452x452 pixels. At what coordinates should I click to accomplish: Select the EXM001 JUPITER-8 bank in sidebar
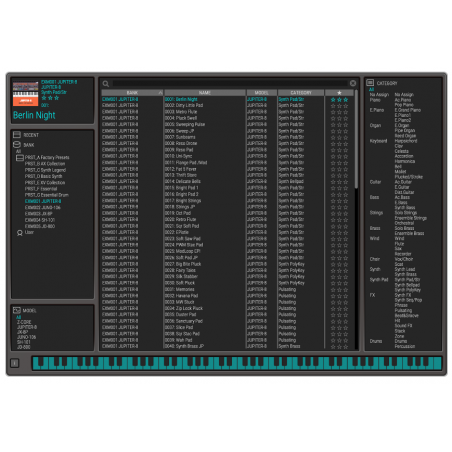(43, 201)
